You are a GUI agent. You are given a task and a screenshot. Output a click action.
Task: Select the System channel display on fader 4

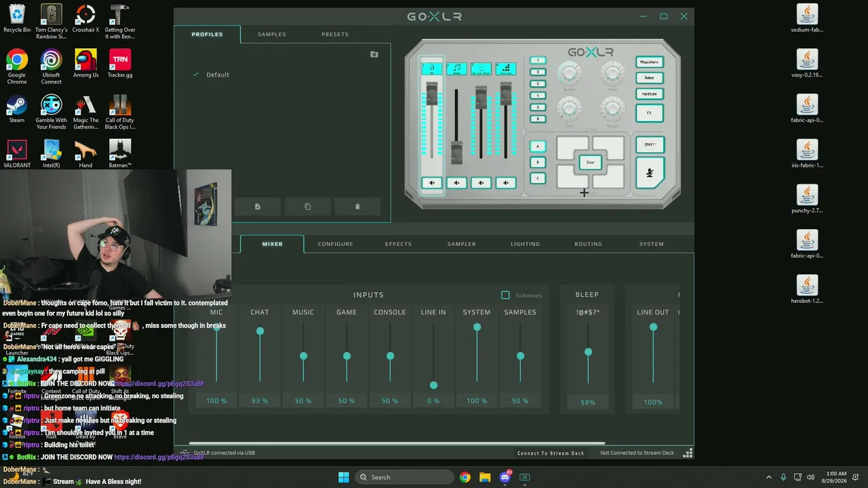point(505,68)
